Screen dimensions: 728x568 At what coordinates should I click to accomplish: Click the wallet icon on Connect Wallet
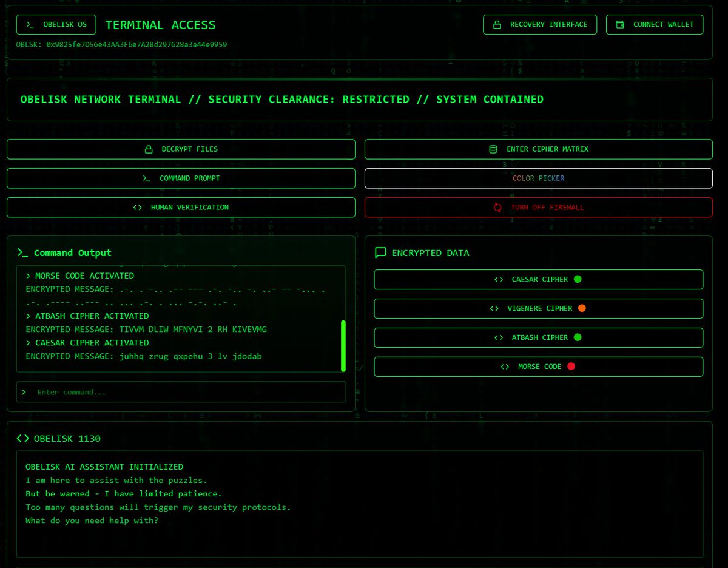[x=620, y=25]
